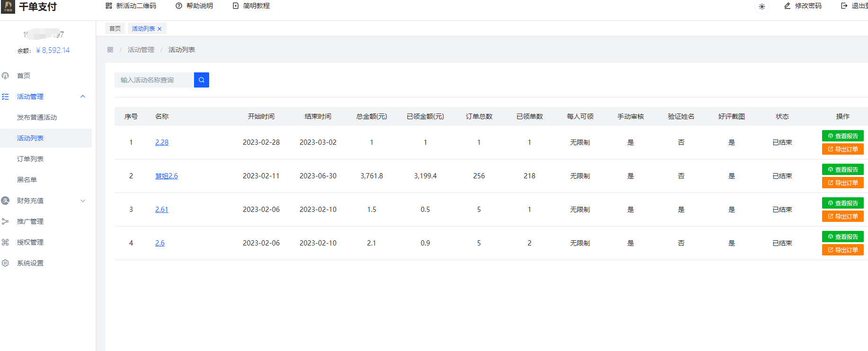Click 导出订单 in row 4
This screenshot has width=868, height=351.
843,250
